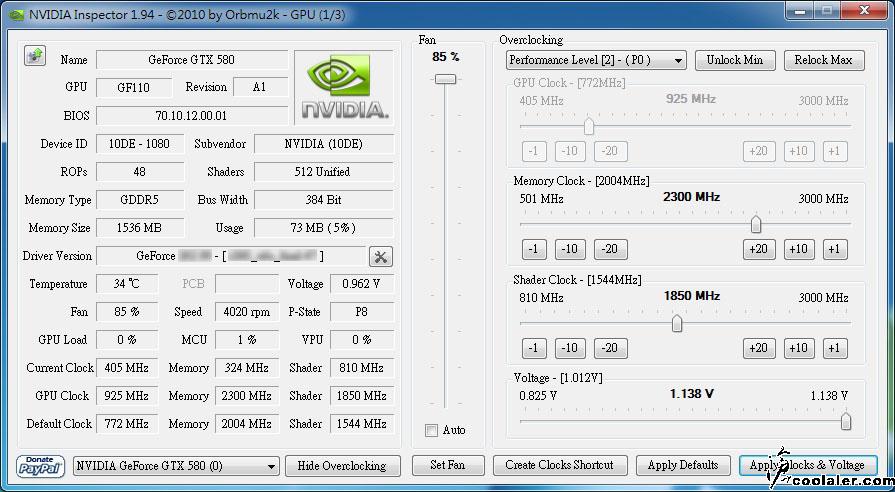The height and width of the screenshot is (492, 895).
Task: Click the Relock Max button
Action: 823,60
